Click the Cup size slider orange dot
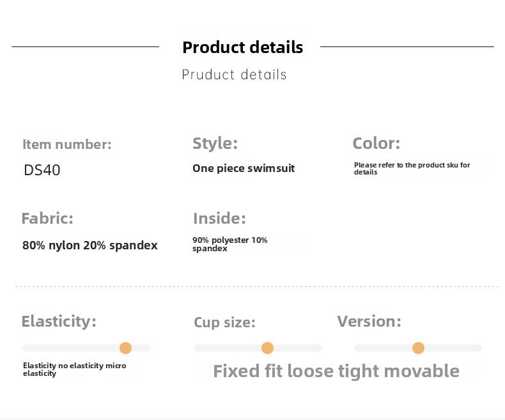 click(267, 348)
